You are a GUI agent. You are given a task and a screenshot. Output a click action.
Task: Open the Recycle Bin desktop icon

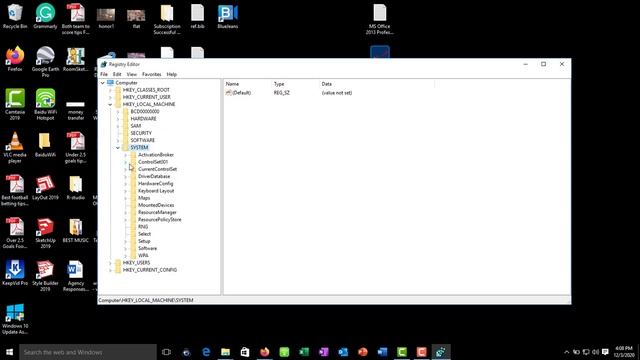coord(15,16)
